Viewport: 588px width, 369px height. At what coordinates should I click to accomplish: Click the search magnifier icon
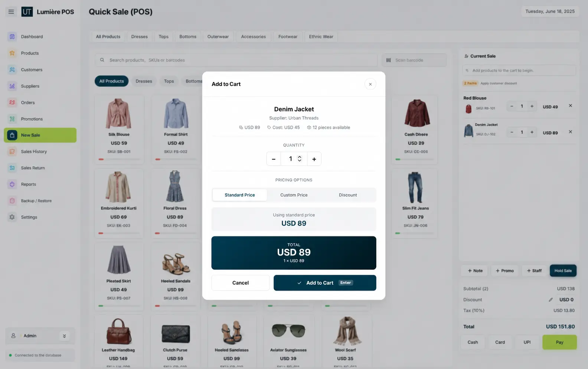tap(102, 60)
